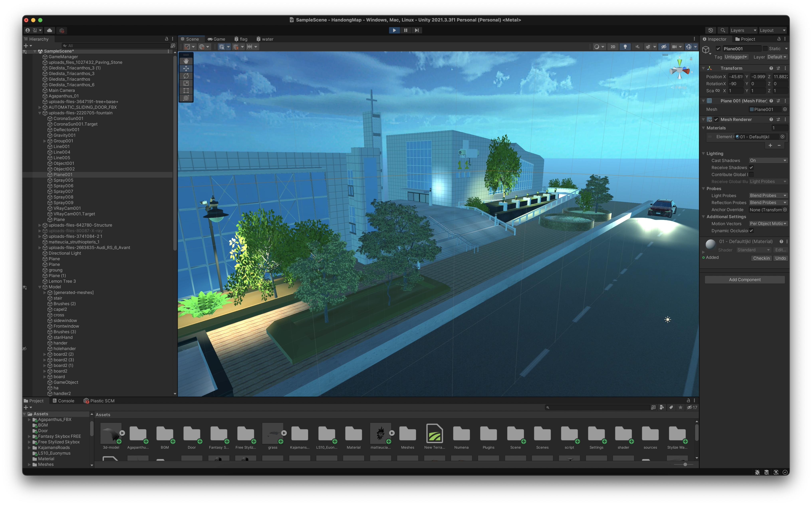Click the 2D view mode button

(613, 47)
